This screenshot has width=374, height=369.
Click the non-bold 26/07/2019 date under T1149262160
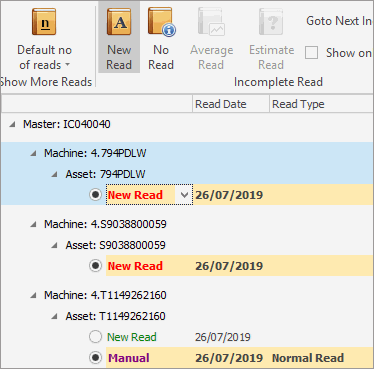click(223, 337)
